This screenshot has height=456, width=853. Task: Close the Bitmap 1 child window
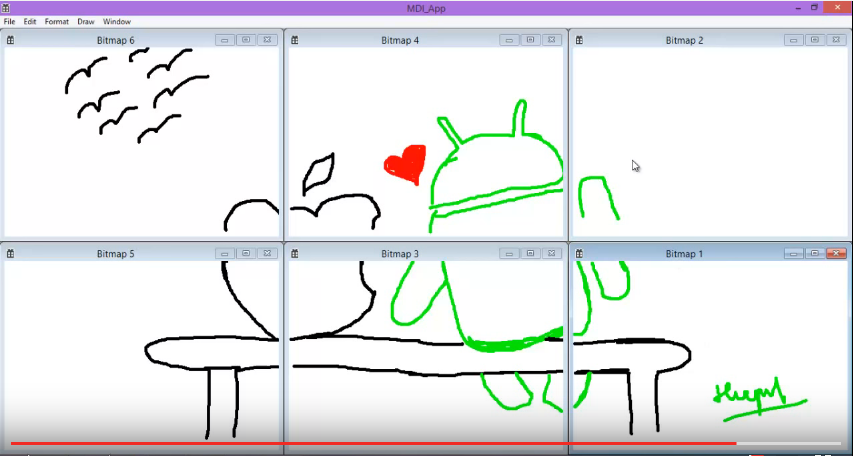point(836,253)
